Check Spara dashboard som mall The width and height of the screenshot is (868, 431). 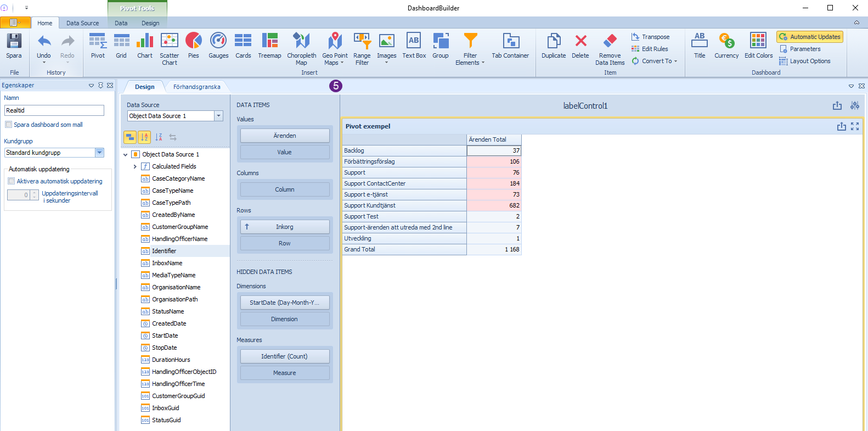(9, 125)
